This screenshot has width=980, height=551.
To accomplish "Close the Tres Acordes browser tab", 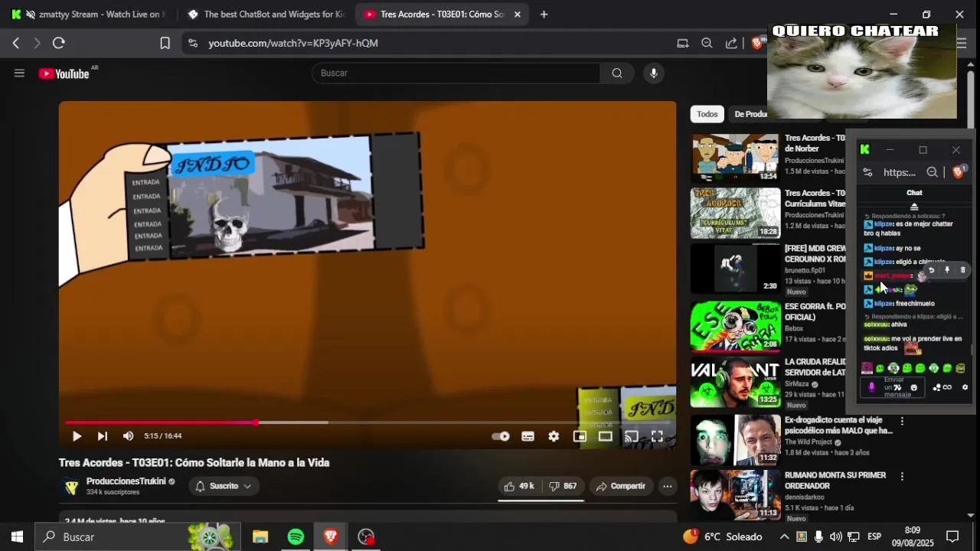I will click(518, 15).
